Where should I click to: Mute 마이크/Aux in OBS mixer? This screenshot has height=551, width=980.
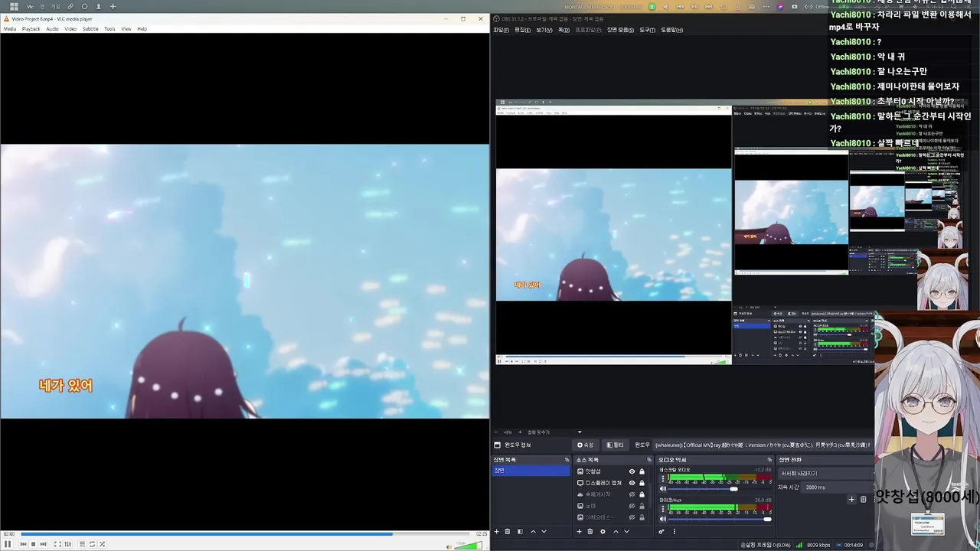coord(663,519)
